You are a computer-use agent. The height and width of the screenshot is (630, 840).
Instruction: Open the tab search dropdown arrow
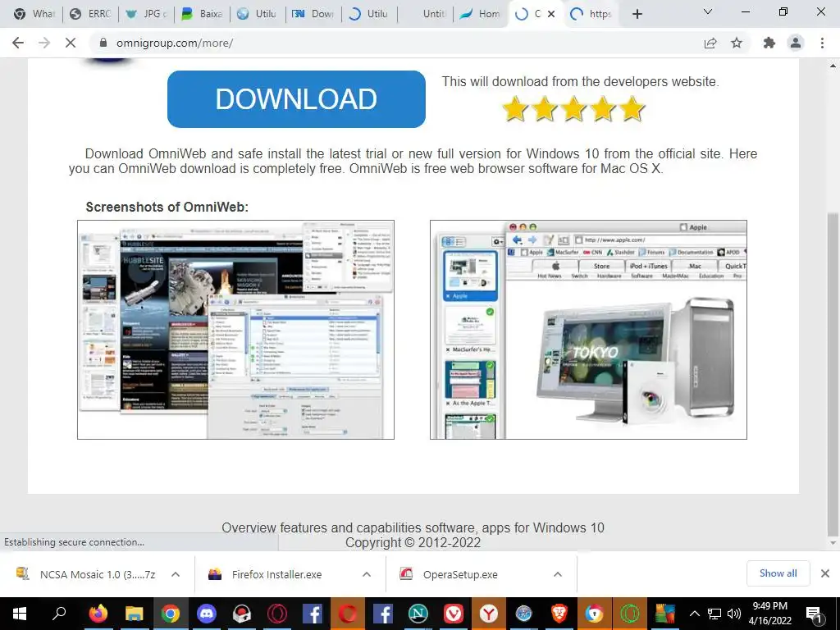coord(708,11)
